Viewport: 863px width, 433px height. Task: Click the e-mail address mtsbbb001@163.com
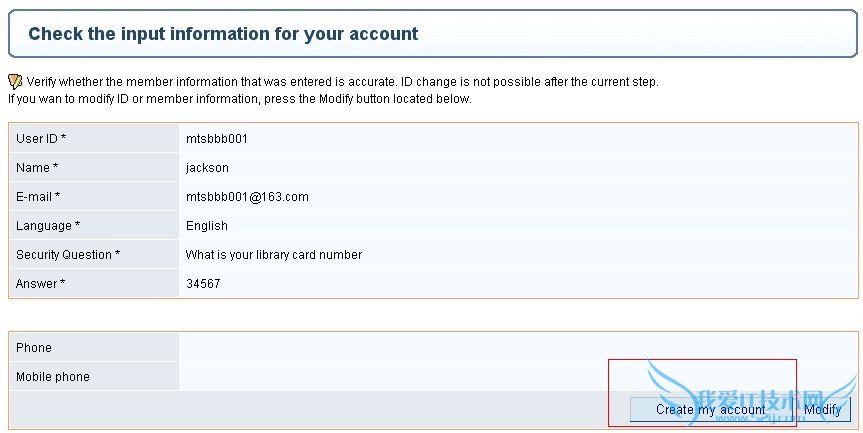pos(247,197)
